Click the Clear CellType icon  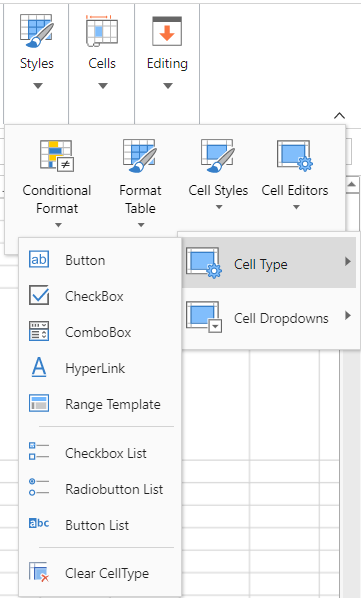pos(39,572)
